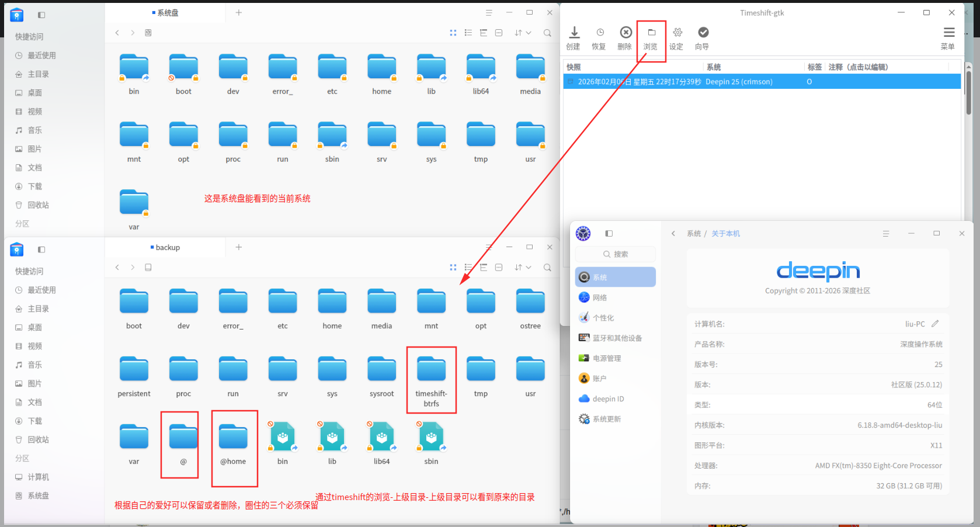Go back in the 系统盘 file manager
980x527 pixels.
click(x=117, y=33)
